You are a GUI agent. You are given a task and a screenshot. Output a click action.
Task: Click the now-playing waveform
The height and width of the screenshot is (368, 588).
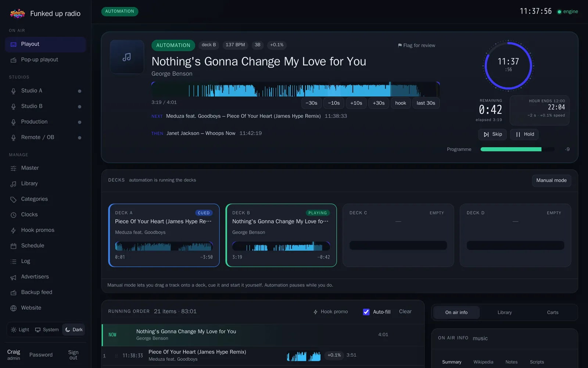tap(295, 89)
